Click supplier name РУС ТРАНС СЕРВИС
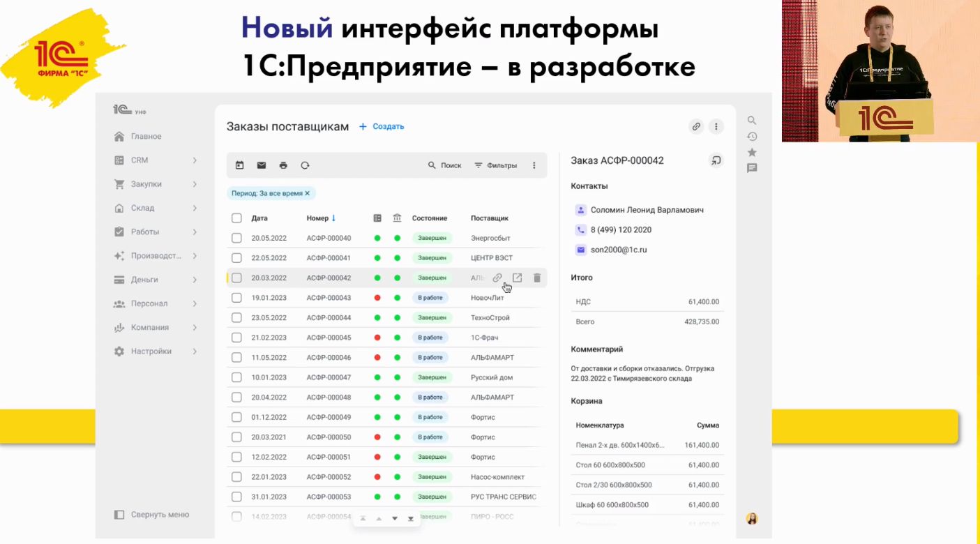 click(504, 497)
